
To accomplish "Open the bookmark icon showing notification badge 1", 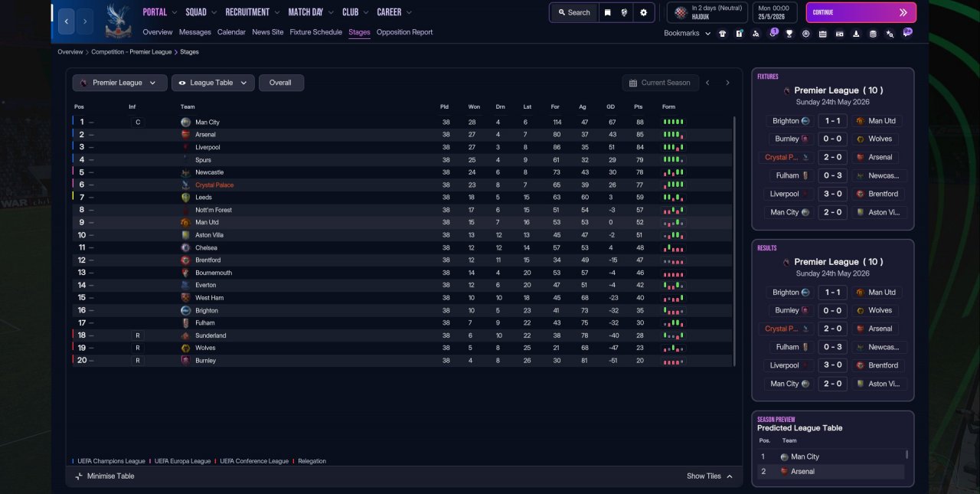I will [x=773, y=33].
